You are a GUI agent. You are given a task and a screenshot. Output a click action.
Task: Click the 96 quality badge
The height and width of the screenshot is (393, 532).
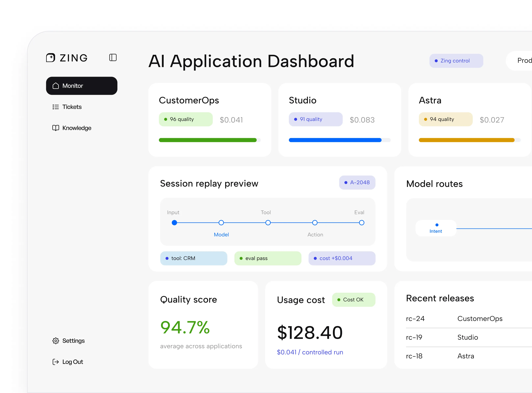pos(186,119)
